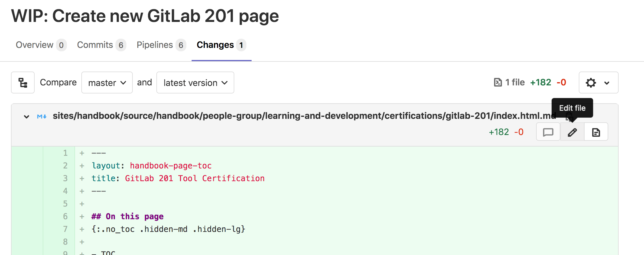The image size is (644, 255).
Task: Click line number 5 in the diff
Action: tap(65, 204)
